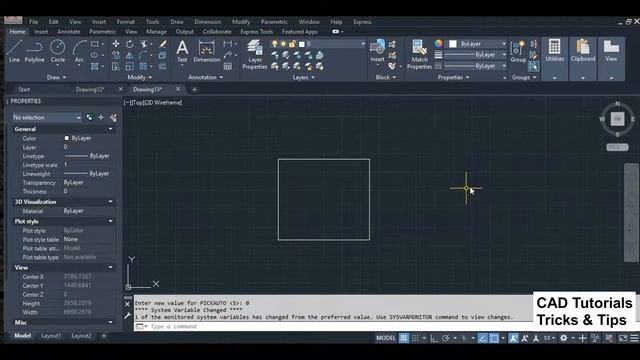Switch to the Drawing12 document tab

(90, 89)
